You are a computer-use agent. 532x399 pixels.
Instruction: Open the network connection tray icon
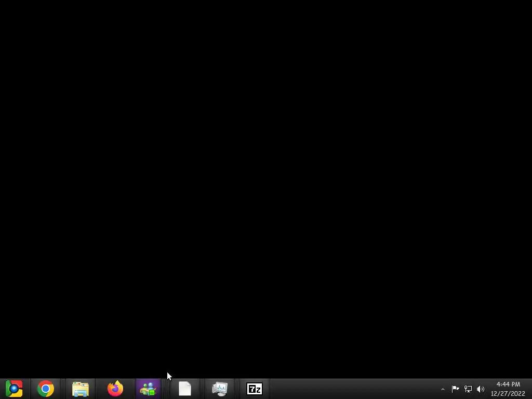point(468,389)
